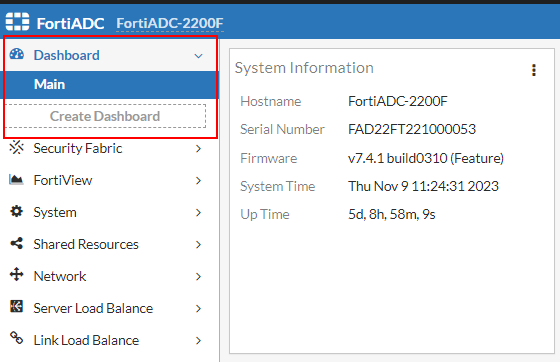Image resolution: width=560 pixels, height=362 pixels.
Task: Open the Shared Resources menu
Action: click(109, 244)
